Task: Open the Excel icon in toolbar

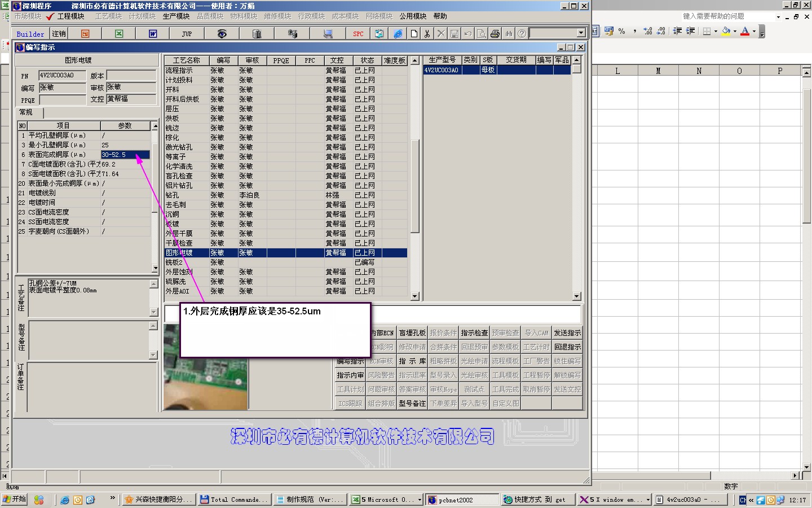Action: pyautogui.click(x=119, y=34)
